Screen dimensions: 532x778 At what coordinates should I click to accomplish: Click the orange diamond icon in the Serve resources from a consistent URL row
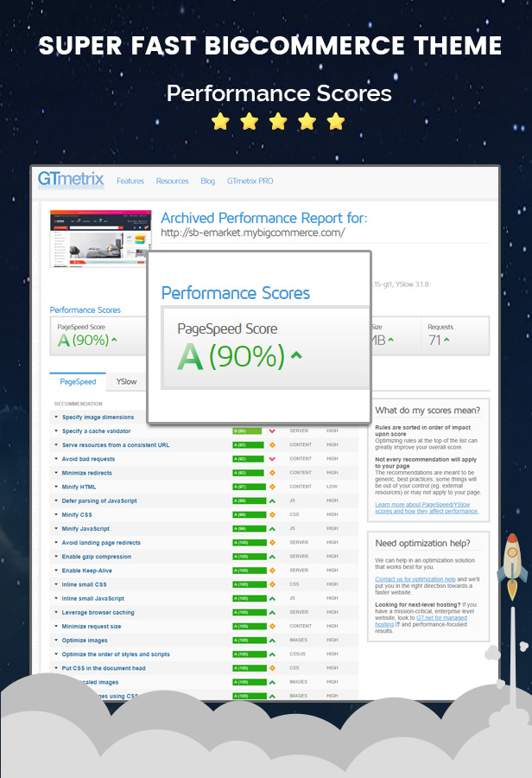point(272,445)
